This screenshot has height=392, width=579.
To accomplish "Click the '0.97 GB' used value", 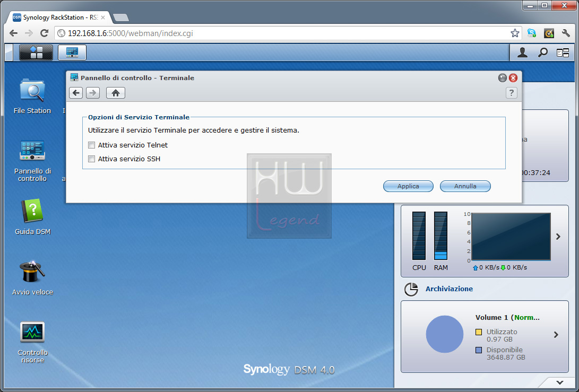I will tap(499, 339).
